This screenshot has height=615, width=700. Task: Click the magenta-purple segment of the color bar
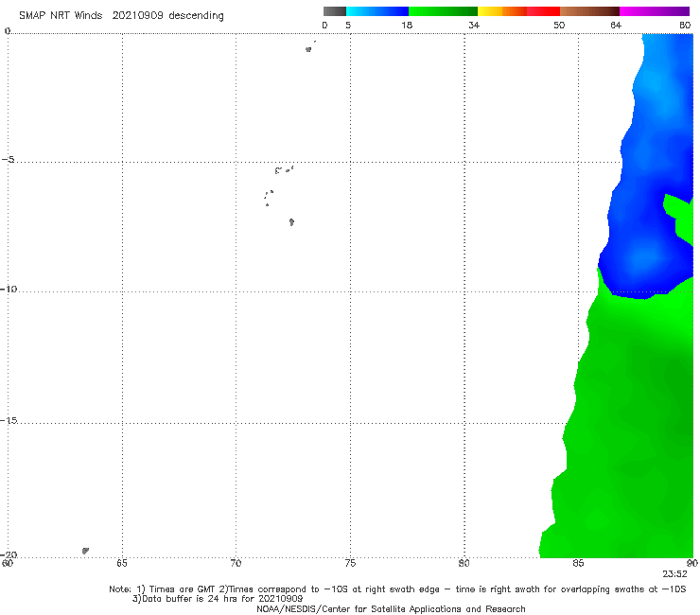[655, 11]
